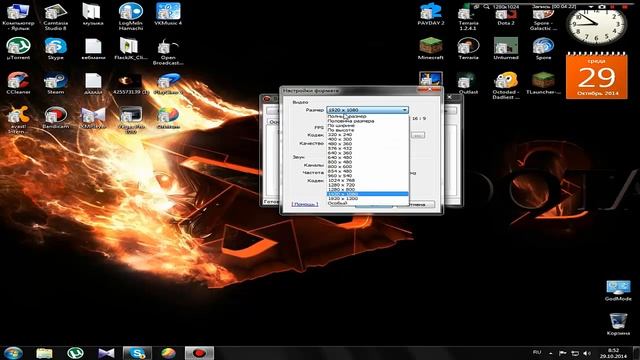
Task: Click Отмена button in format dialog
Action: pyautogui.click(x=417, y=204)
